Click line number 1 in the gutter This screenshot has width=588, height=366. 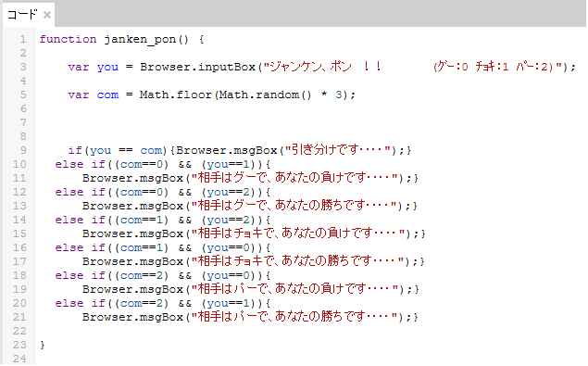(x=23, y=39)
